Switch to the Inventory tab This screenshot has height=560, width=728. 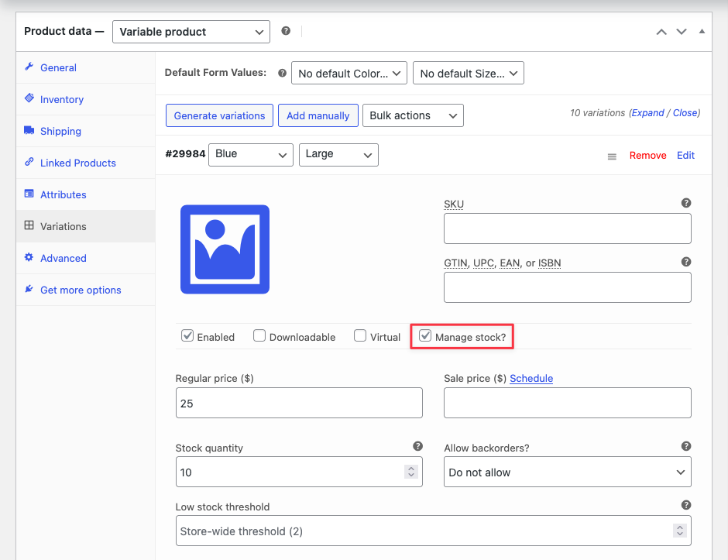pos(61,99)
